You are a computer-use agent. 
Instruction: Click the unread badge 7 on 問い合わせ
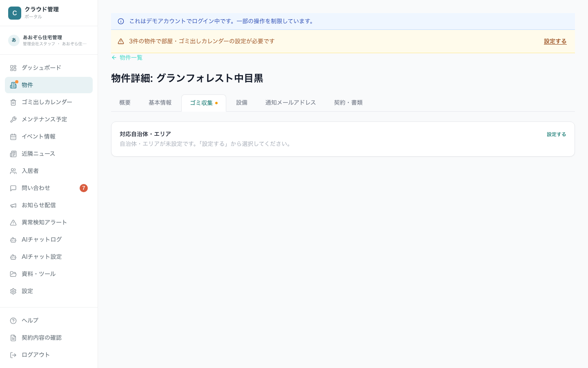click(x=84, y=188)
